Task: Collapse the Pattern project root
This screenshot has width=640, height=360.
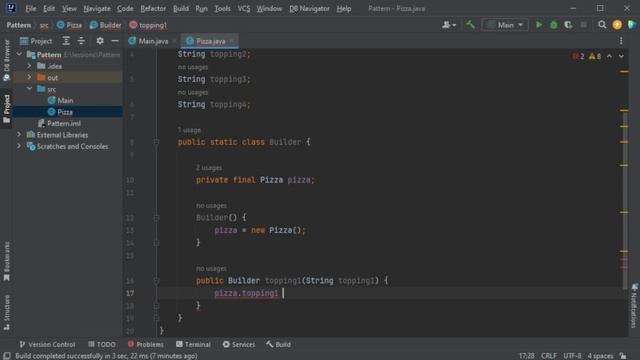Action: coord(19,54)
